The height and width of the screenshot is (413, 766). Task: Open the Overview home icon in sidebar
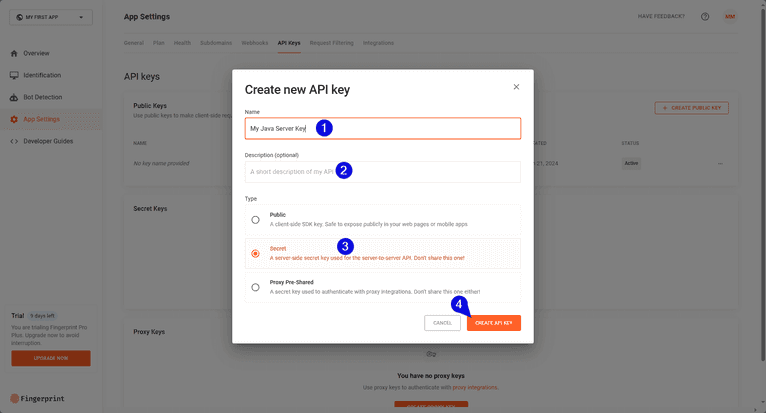pos(14,53)
